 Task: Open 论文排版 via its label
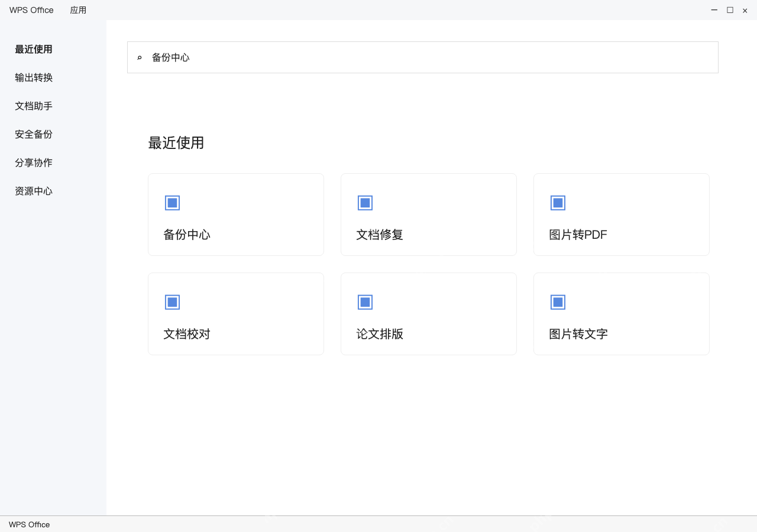click(x=380, y=334)
